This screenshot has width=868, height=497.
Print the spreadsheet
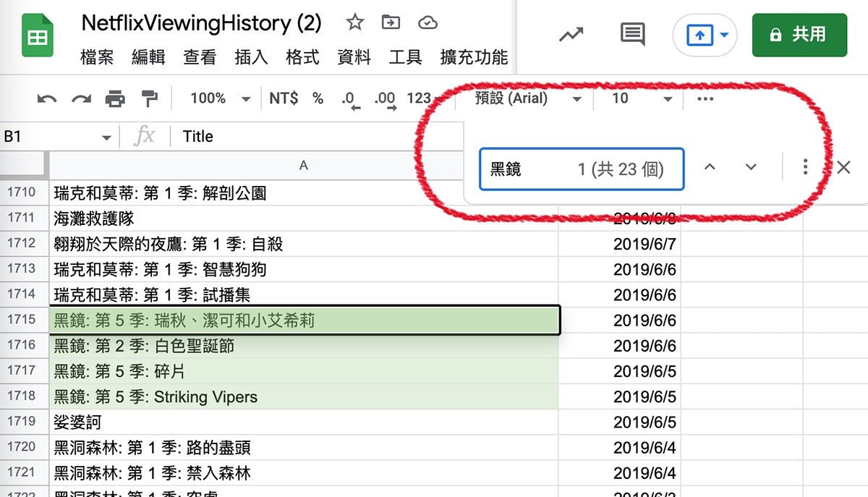coord(115,98)
